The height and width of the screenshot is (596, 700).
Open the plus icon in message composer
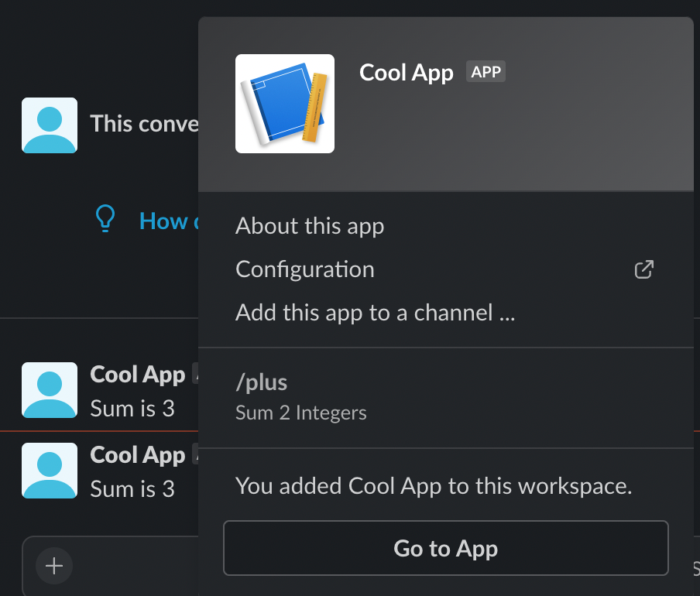(x=53, y=566)
